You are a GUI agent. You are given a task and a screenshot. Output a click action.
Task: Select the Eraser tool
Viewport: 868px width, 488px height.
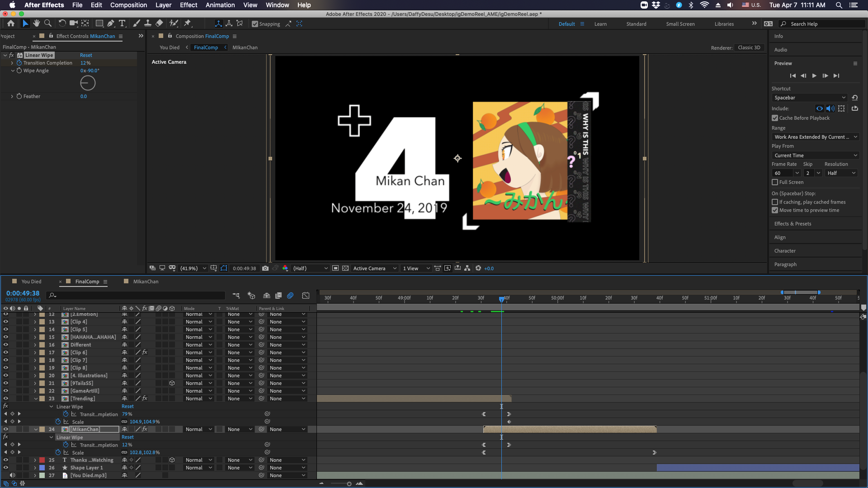[x=159, y=23]
